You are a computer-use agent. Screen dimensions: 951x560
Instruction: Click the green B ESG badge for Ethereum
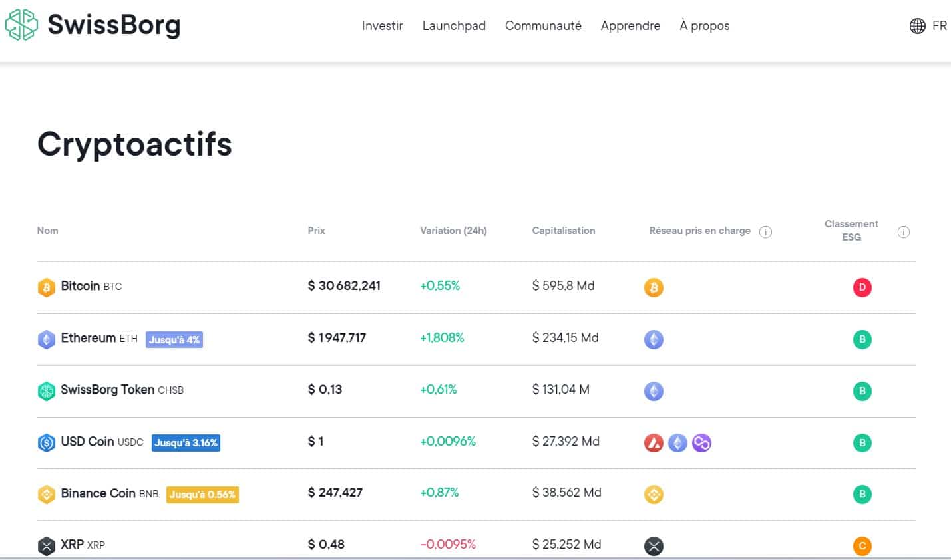point(862,339)
